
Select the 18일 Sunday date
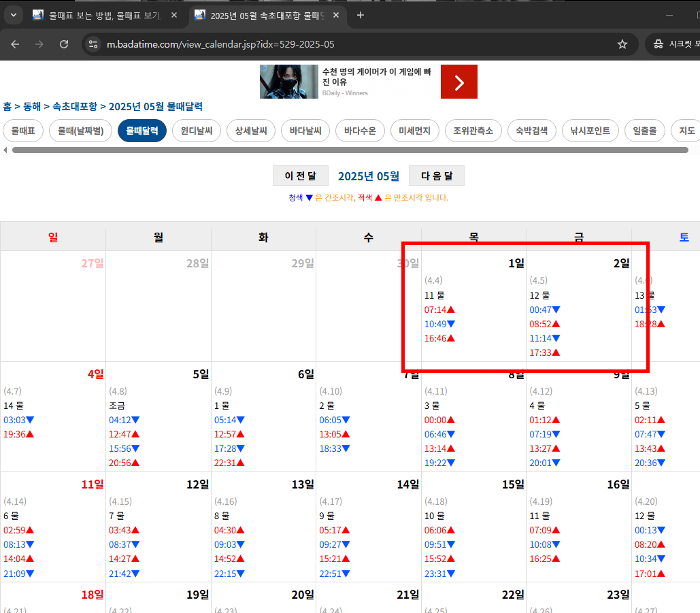[x=93, y=595]
